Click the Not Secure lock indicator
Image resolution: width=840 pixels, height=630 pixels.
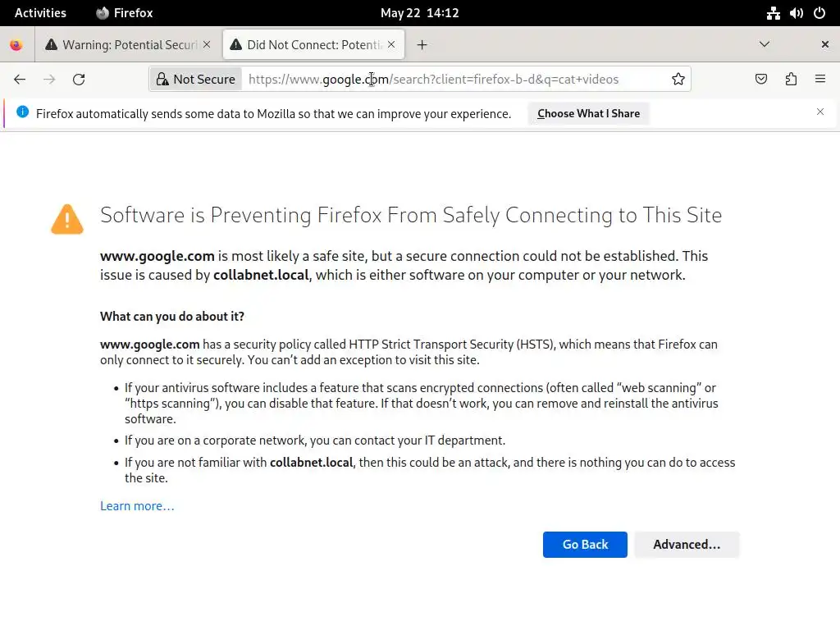(x=196, y=80)
